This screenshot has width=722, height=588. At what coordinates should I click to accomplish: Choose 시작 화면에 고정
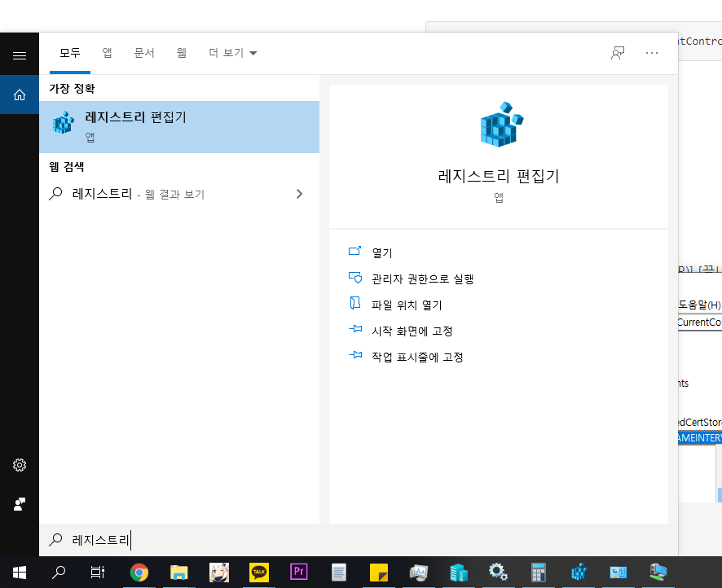point(412,331)
